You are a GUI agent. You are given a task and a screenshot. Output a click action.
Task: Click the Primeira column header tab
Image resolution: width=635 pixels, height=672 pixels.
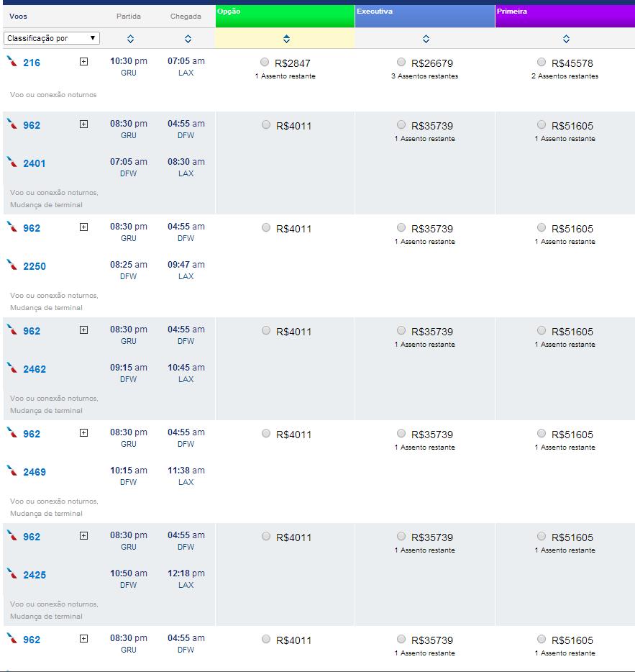click(565, 16)
